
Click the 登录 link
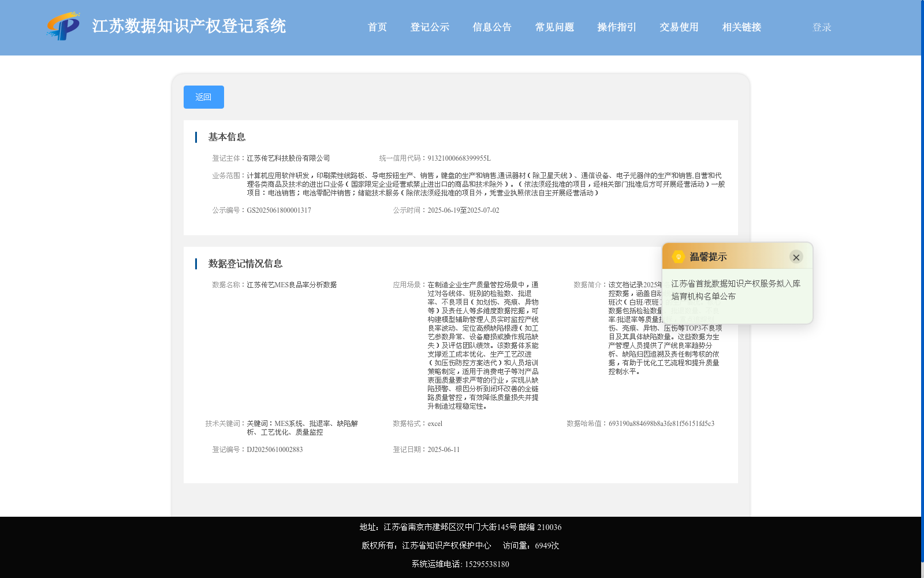pyautogui.click(x=822, y=27)
